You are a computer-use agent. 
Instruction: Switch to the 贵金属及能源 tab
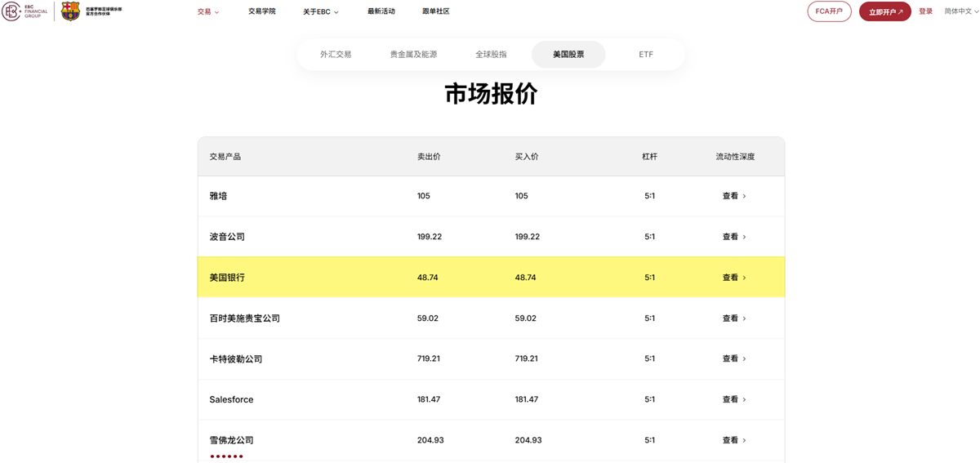point(413,55)
